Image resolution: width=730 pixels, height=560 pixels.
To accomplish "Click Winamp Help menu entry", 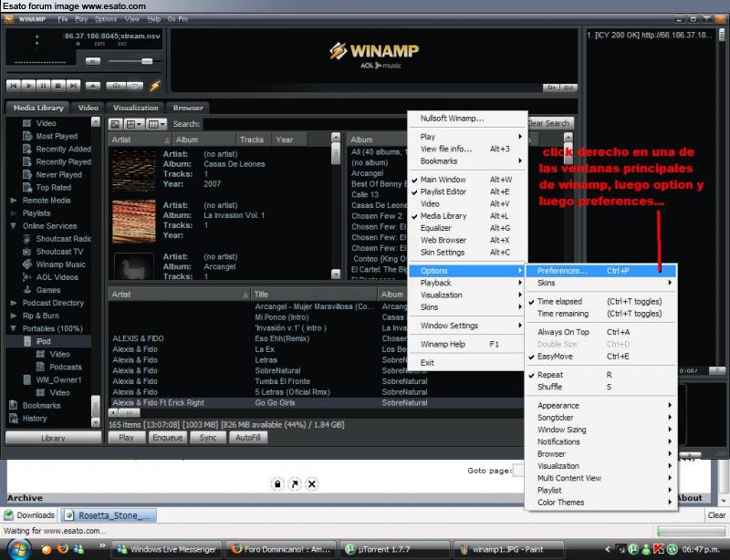I will (467, 345).
